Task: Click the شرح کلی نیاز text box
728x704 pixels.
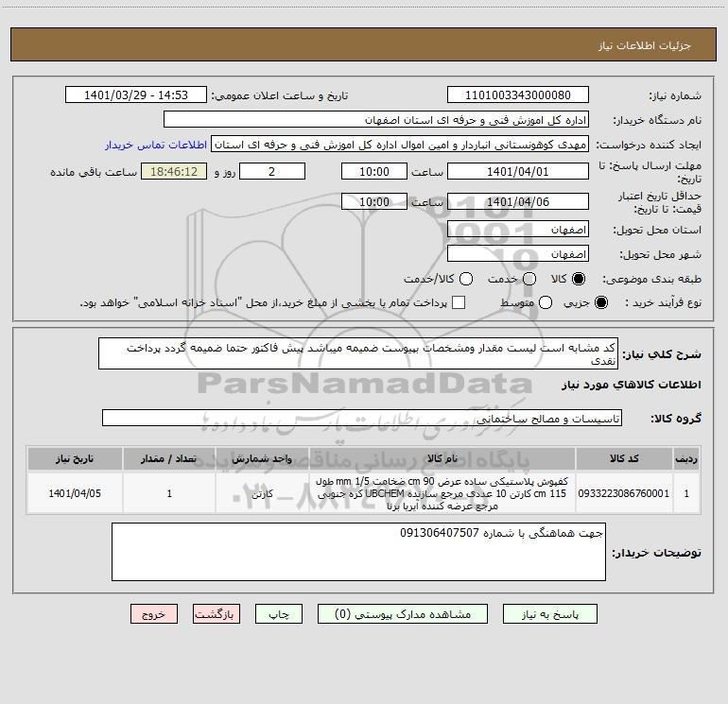Action: 358,353
